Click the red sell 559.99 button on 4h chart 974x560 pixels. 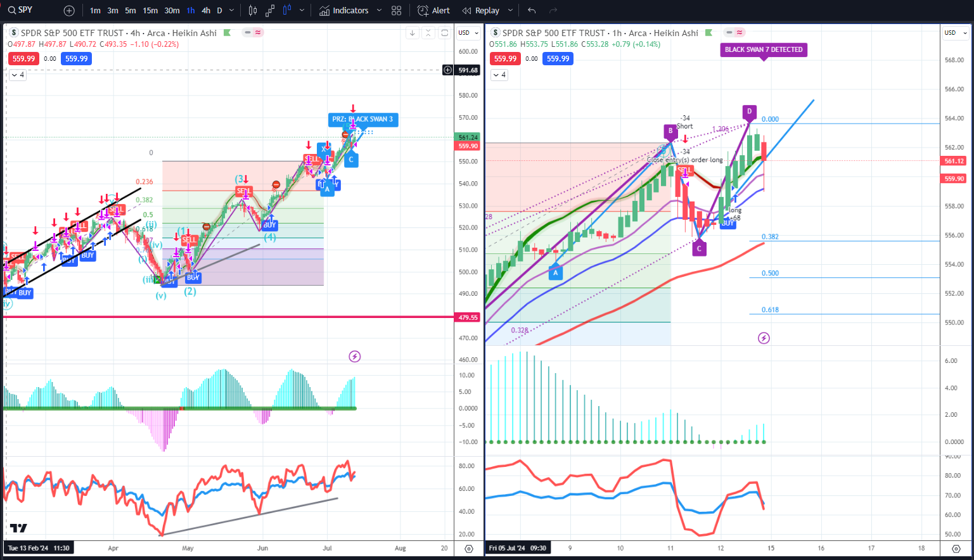(24, 59)
